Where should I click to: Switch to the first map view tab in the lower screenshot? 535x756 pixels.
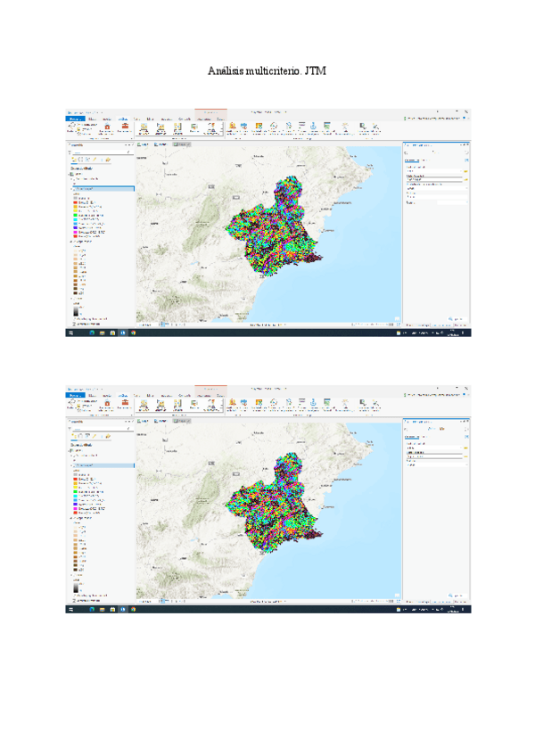click(143, 420)
